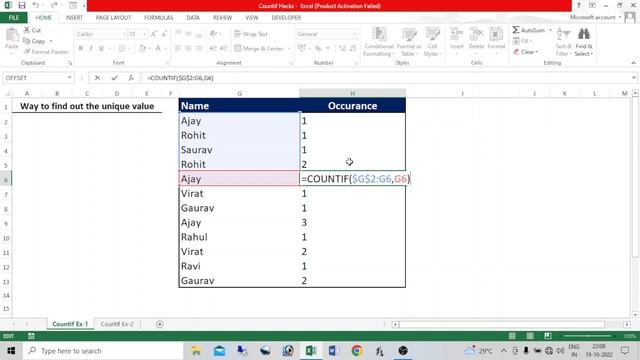Image resolution: width=640 pixels, height=360 pixels.
Task: Select the Name header cell
Action: pos(239,106)
